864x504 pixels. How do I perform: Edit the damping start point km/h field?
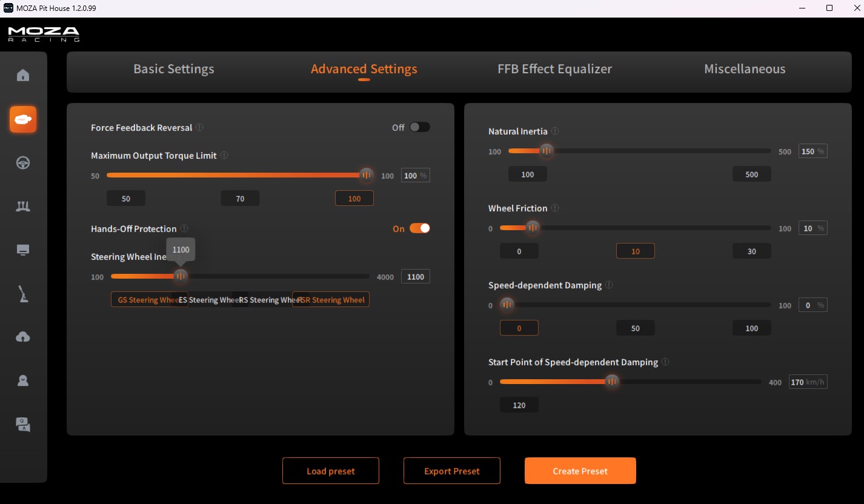[x=808, y=382]
